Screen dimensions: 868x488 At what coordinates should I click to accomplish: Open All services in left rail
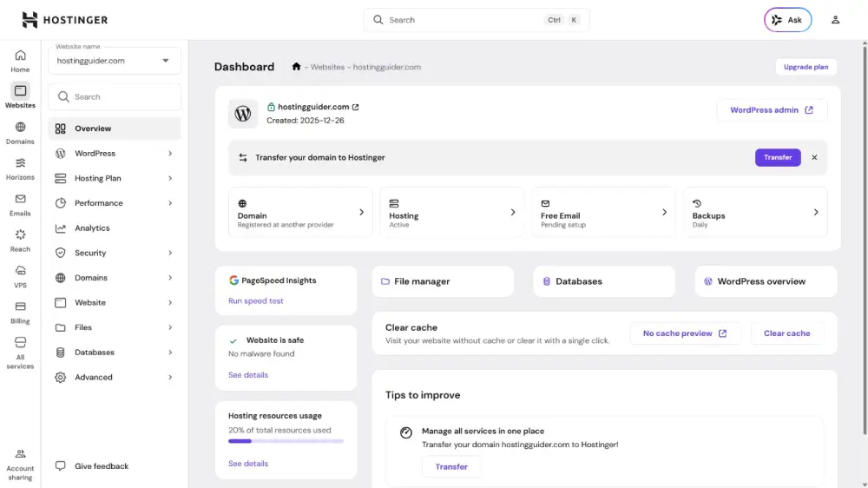(20, 353)
